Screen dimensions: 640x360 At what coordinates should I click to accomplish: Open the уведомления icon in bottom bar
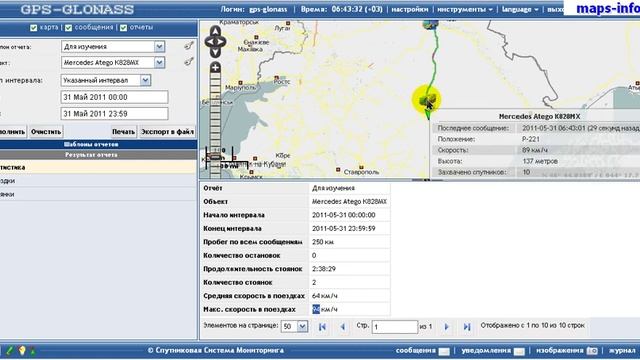tap(519, 351)
